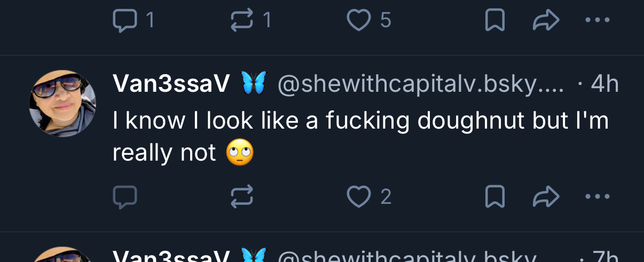The width and height of the screenshot is (644, 262).
Task: Reply to the doughnut post
Action: point(125,197)
